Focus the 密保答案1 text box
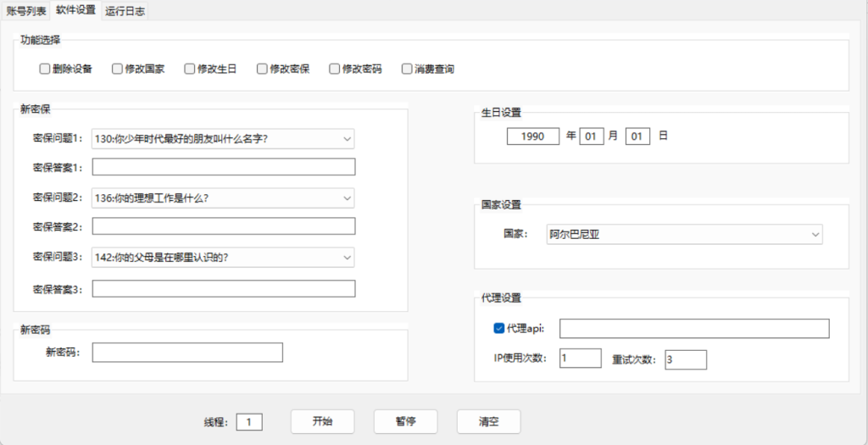The height and width of the screenshot is (445, 868). tap(223, 167)
